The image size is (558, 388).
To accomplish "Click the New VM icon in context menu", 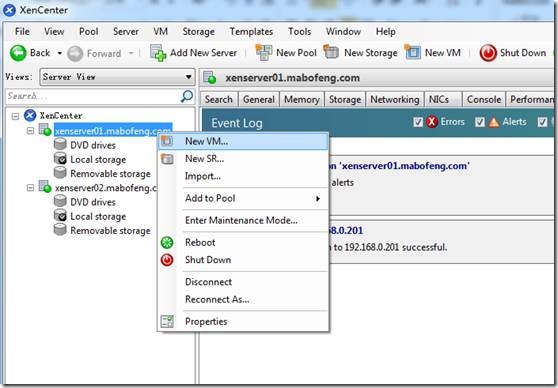I will coord(167,141).
